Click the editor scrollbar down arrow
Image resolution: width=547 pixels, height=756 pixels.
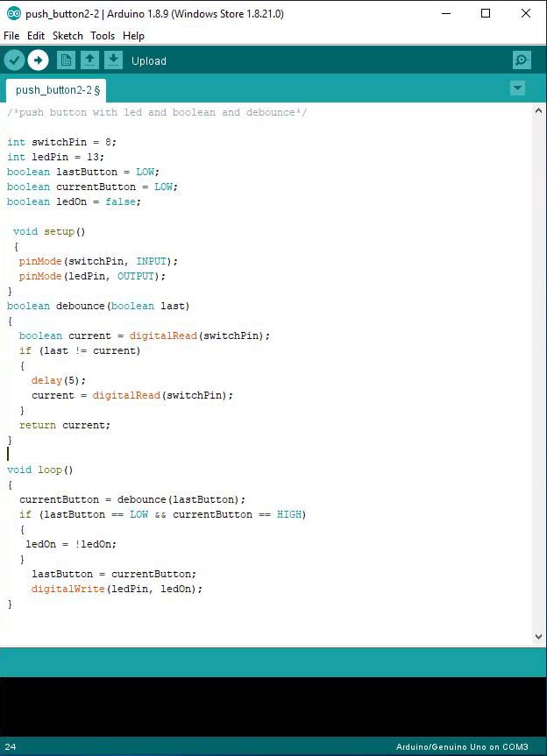click(x=539, y=637)
